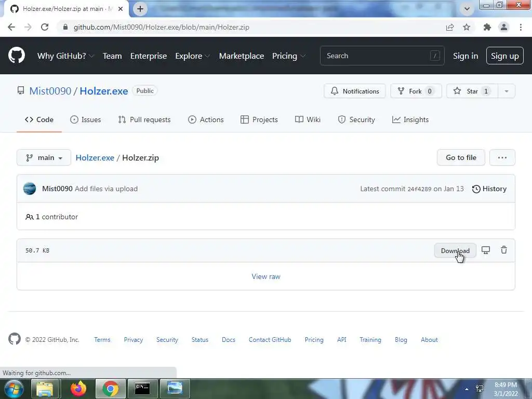Open footer Docs link

pos(229,340)
